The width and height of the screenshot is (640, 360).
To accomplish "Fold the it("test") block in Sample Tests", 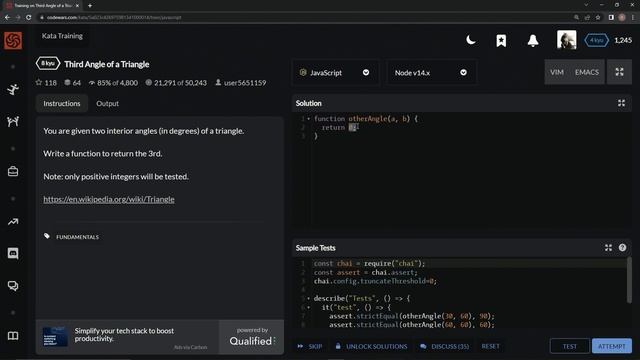I will tap(309, 307).
